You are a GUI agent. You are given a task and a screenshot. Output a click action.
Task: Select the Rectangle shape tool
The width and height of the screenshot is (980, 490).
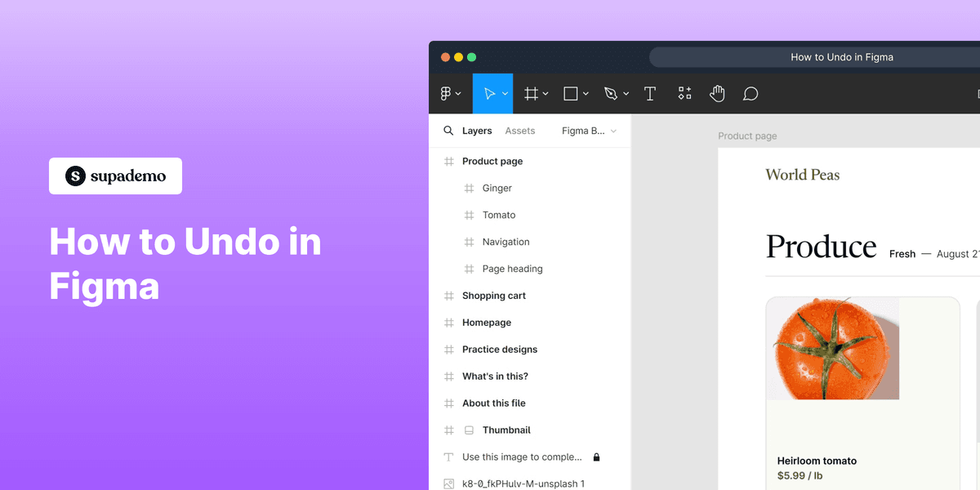point(572,93)
